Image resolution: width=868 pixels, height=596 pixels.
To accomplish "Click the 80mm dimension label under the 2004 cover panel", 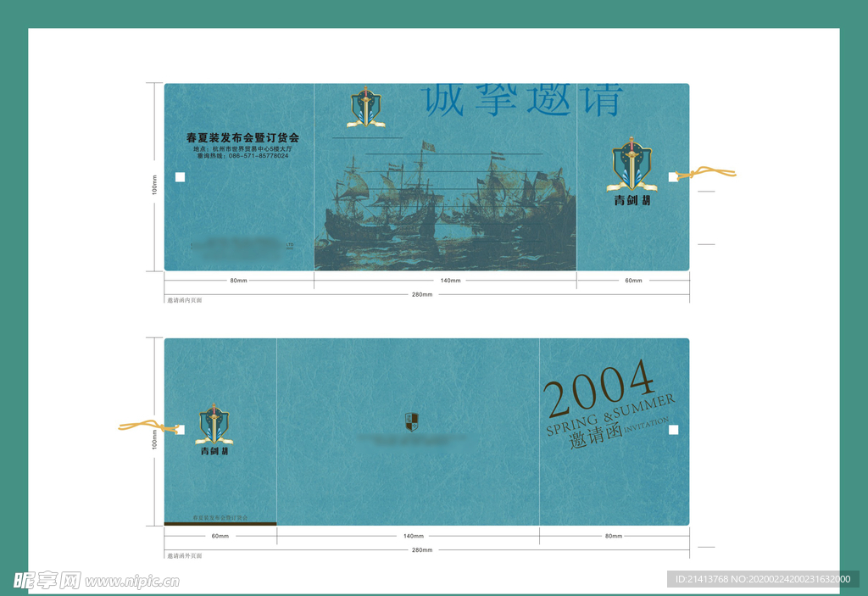I will pyautogui.click(x=614, y=536).
